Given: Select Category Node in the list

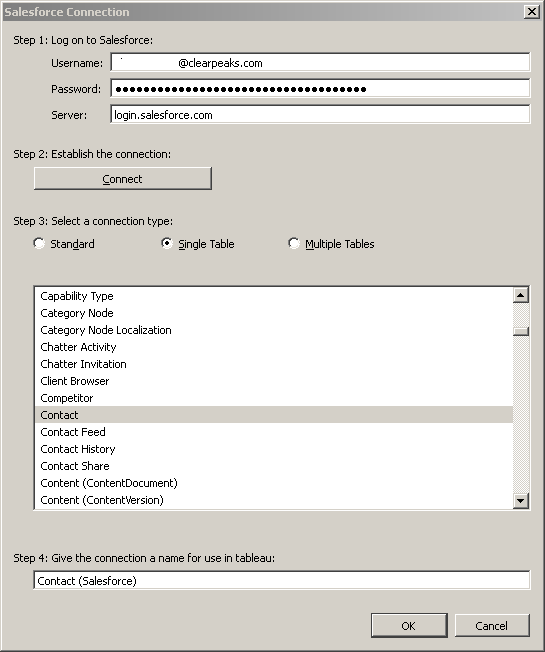Looking at the screenshot, I should click(x=274, y=313).
